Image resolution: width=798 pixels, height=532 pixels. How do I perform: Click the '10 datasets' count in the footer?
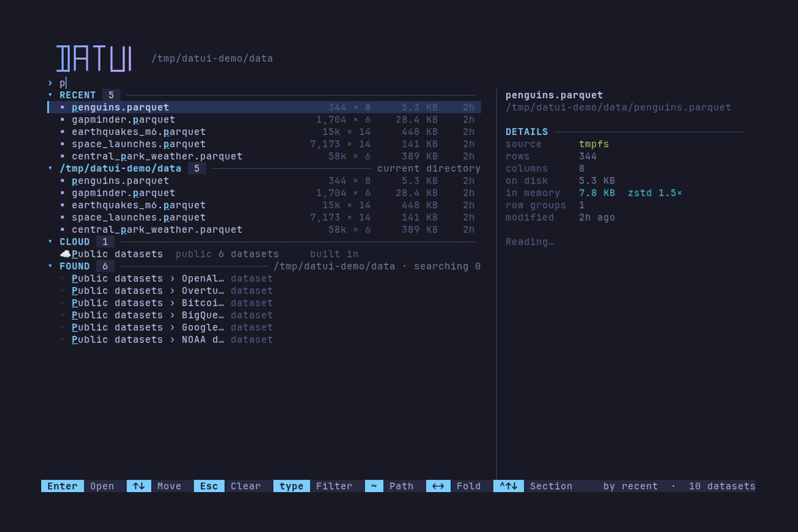coord(722,486)
